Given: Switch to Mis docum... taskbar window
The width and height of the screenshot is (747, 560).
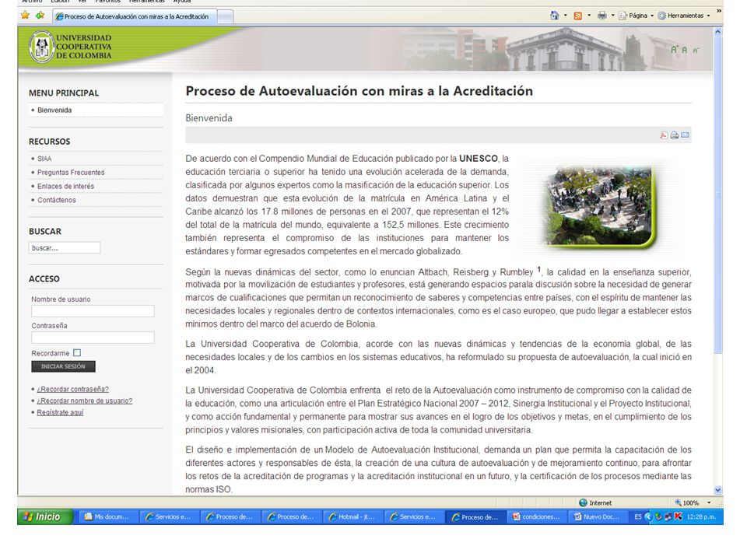Looking at the screenshot, I should pyautogui.click(x=109, y=516).
